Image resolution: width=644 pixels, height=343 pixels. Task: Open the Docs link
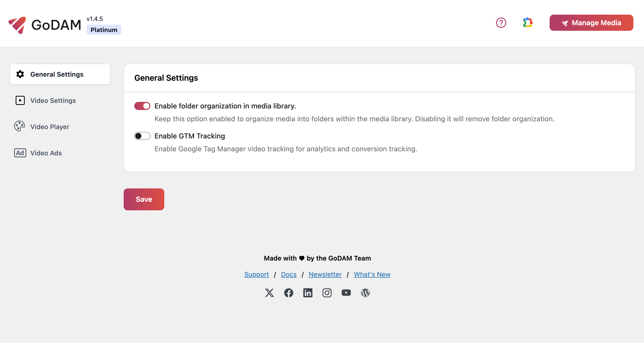288,274
